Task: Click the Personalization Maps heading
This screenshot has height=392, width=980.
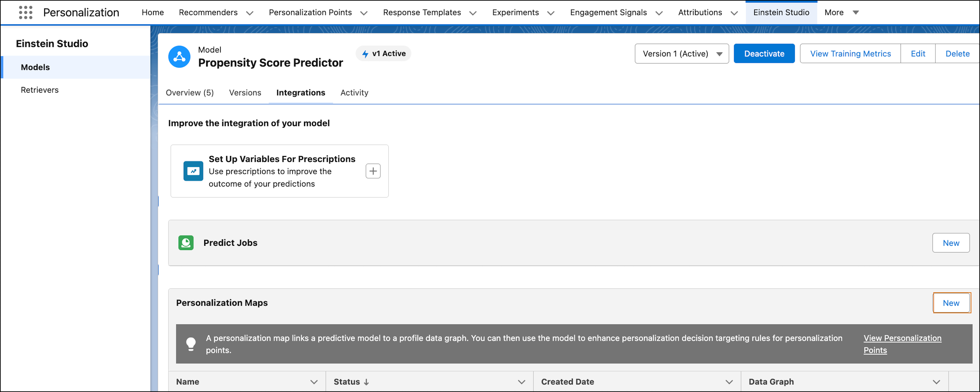Action: point(222,303)
